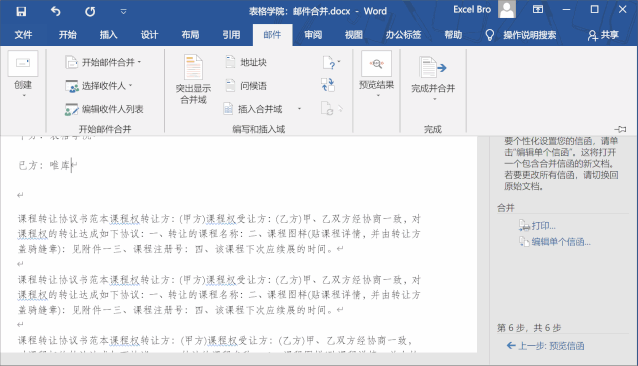The height and width of the screenshot is (366, 638).
Task: Open the 帮助 tab
Action: (453, 35)
